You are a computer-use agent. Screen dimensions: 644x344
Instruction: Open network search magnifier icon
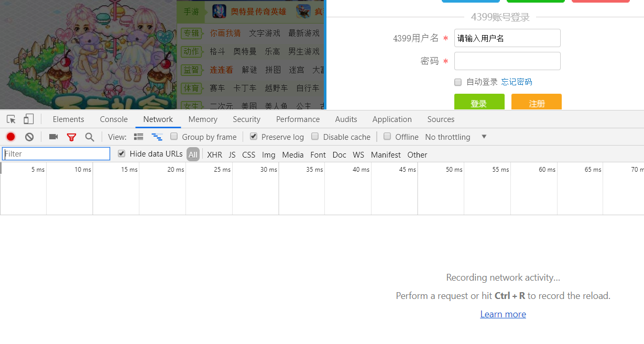tap(90, 137)
